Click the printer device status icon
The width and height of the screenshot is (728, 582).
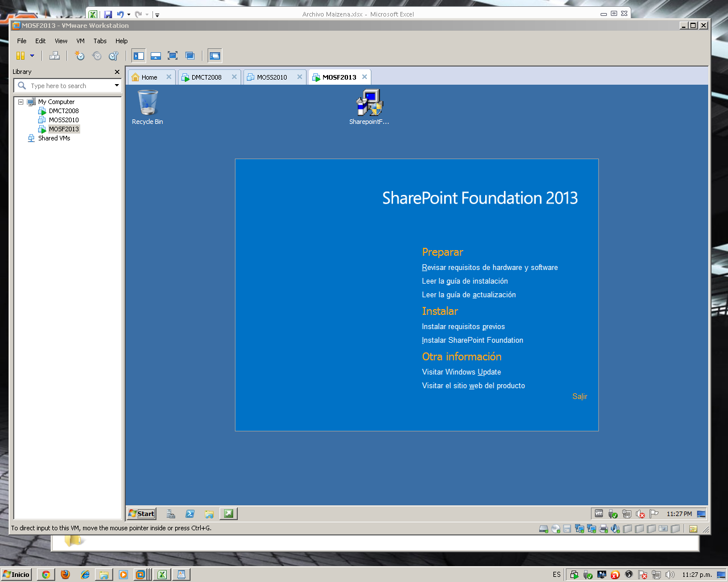603,529
